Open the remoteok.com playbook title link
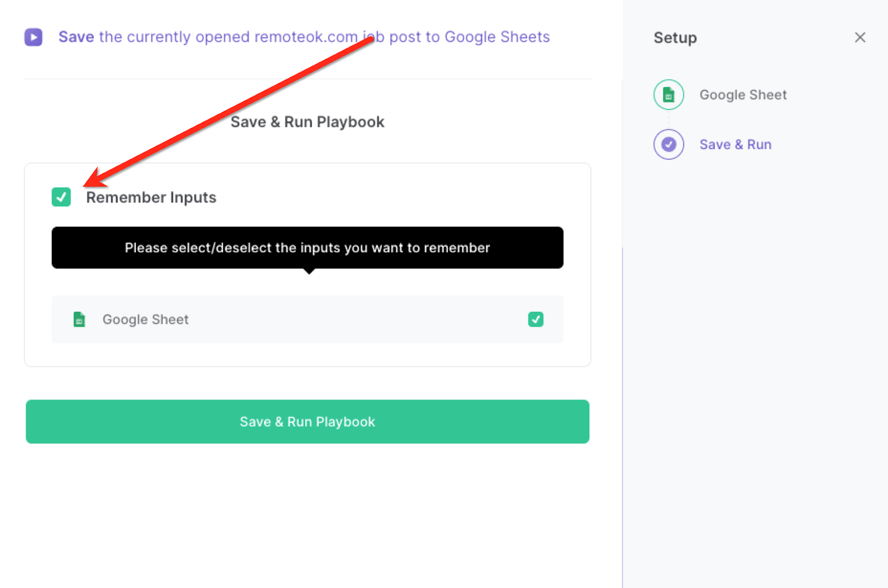The width and height of the screenshot is (888, 588). (304, 37)
